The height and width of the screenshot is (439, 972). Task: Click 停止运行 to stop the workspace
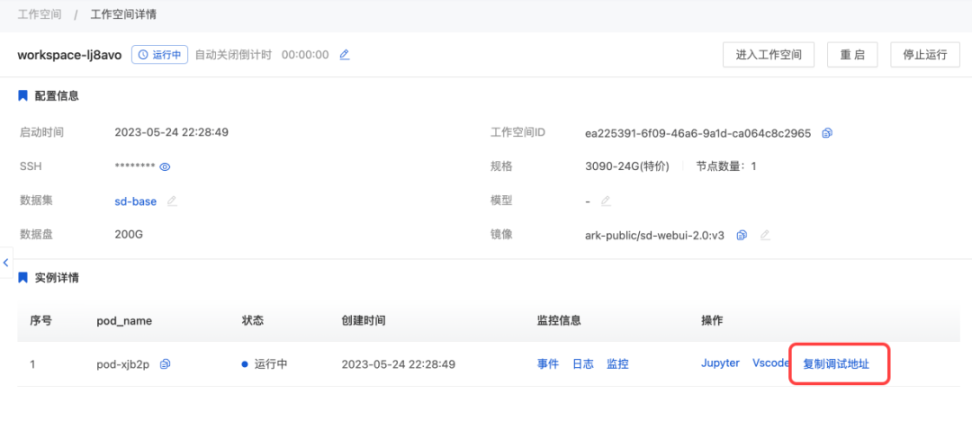tap(924, 55)
